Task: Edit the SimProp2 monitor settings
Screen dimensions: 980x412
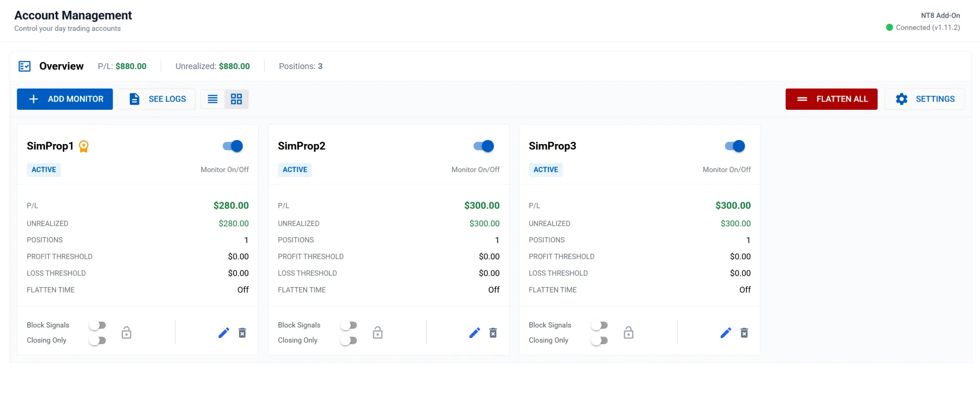Action: coord(474,333)
